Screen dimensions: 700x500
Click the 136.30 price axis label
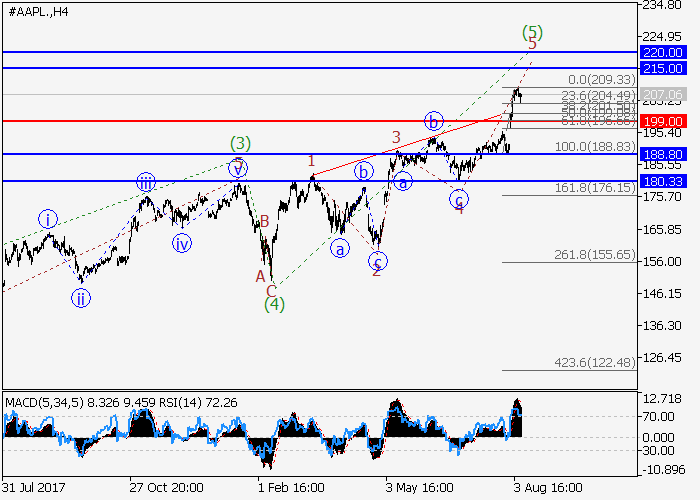pyautogui.click(x=662, y=326)
